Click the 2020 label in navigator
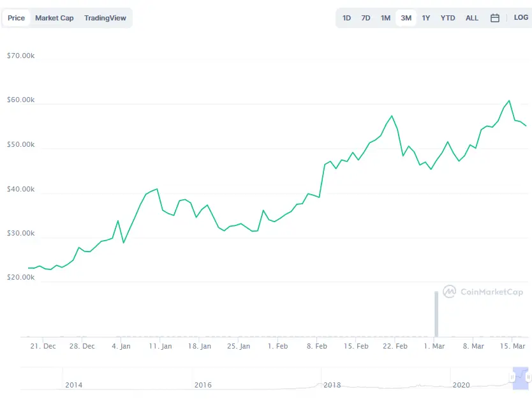The image size is (532, 399). [x=461, y=385]
